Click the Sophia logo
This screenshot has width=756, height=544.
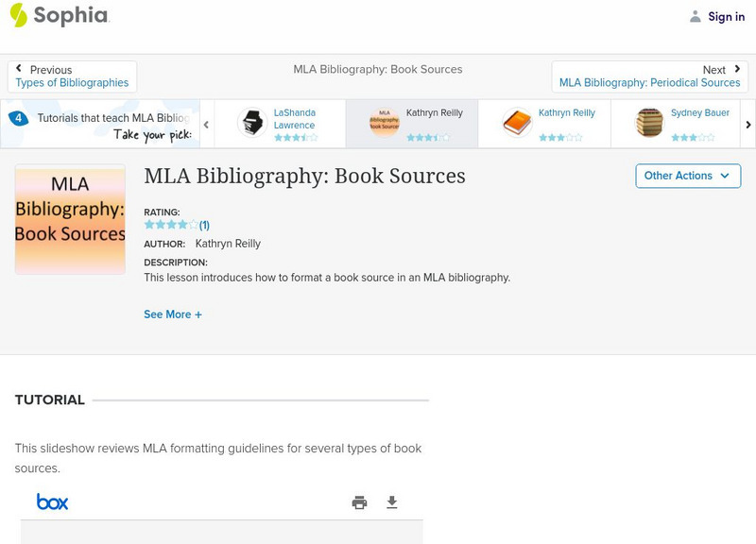(59, 16)
